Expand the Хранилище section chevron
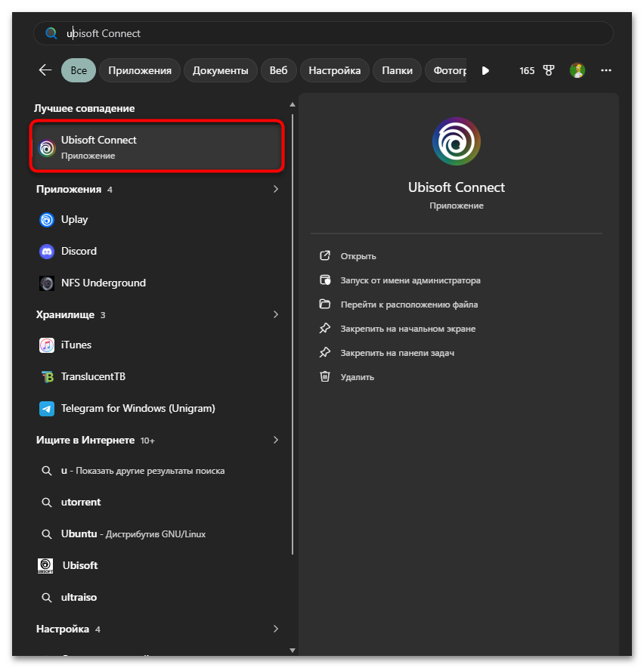Screen dimensions: 644x668 (x=276, y=314)
